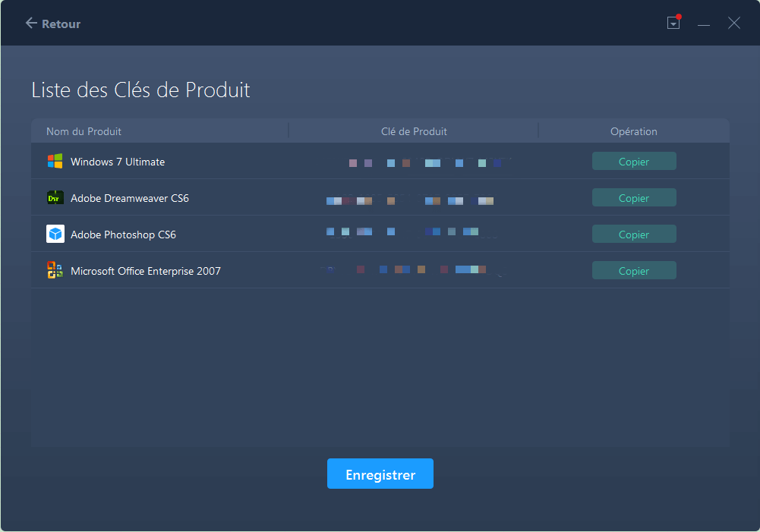Copy the Adobe Dreamweaver CS6 key
The image size is (760, 532).
point(634,197)
